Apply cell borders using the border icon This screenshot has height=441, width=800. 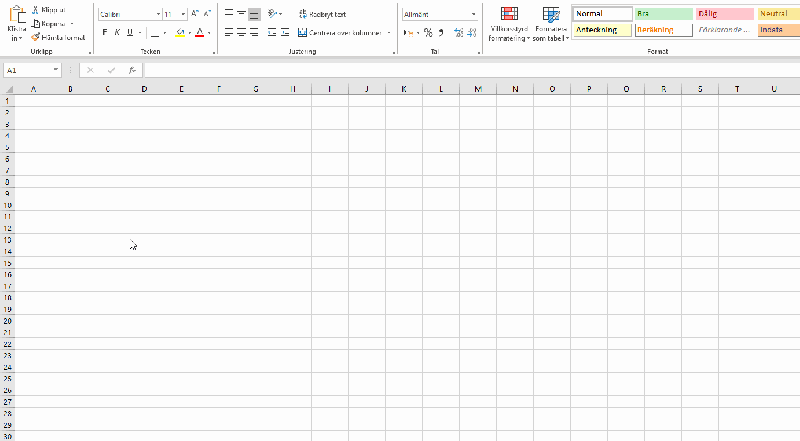coord(155,33)
